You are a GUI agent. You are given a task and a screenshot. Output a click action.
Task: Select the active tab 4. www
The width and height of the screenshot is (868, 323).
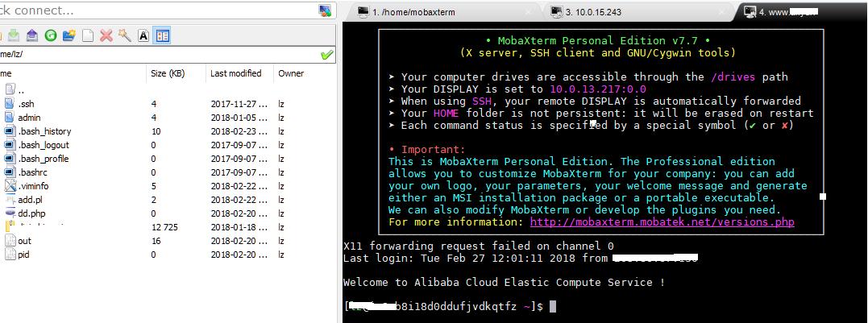(789, 11)
